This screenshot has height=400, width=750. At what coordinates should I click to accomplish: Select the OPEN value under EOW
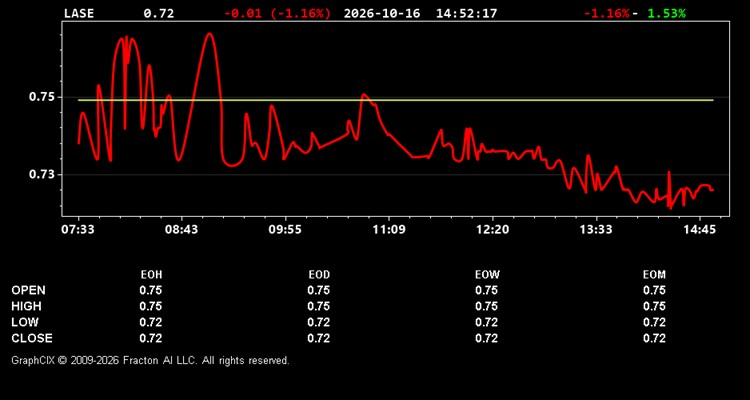(486, 290)
